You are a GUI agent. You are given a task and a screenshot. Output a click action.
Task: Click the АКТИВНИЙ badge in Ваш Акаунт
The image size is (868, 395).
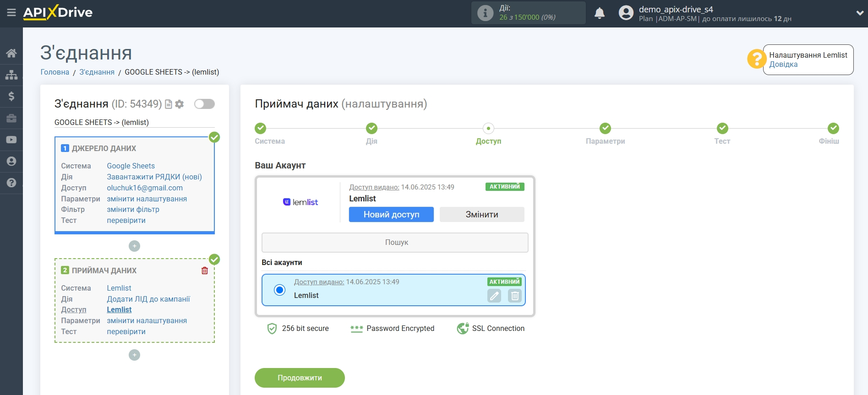pyautogui.click(x=505, y=186)
